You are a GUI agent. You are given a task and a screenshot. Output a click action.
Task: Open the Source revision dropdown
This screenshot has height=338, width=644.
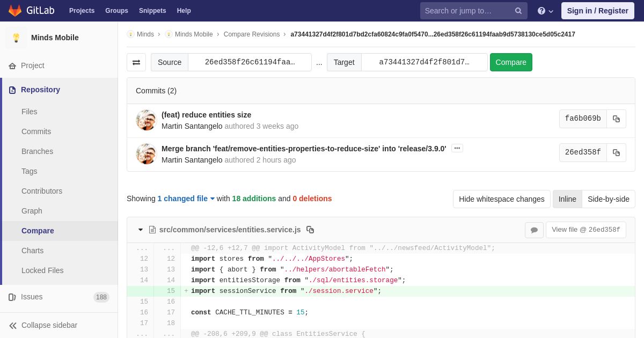(x=250, y=62)
